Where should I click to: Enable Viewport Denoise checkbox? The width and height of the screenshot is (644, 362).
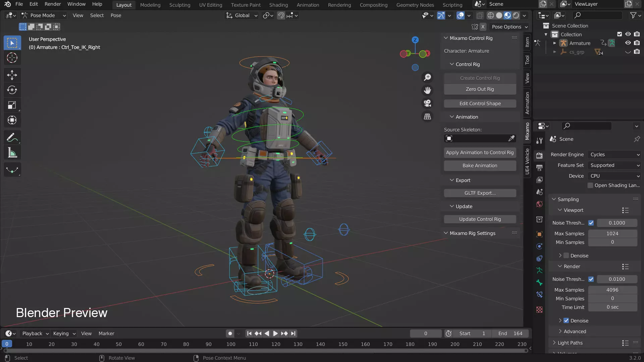[566, 256]
